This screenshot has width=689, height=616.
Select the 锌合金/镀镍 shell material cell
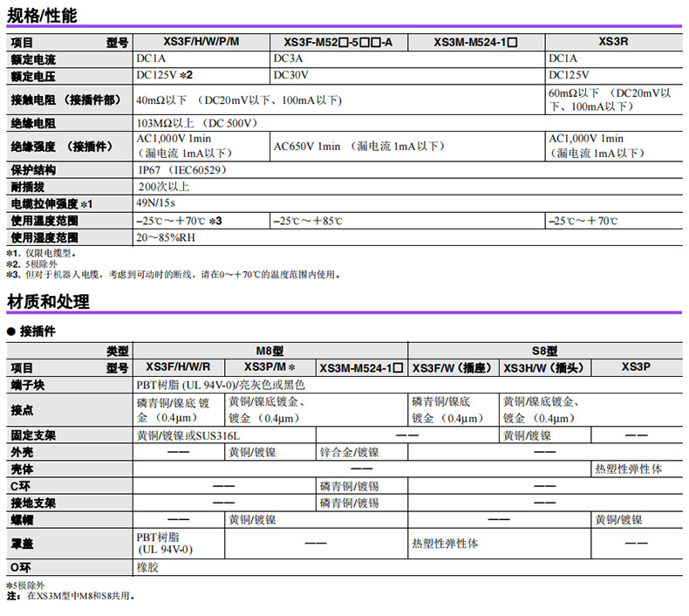[350, 452]
